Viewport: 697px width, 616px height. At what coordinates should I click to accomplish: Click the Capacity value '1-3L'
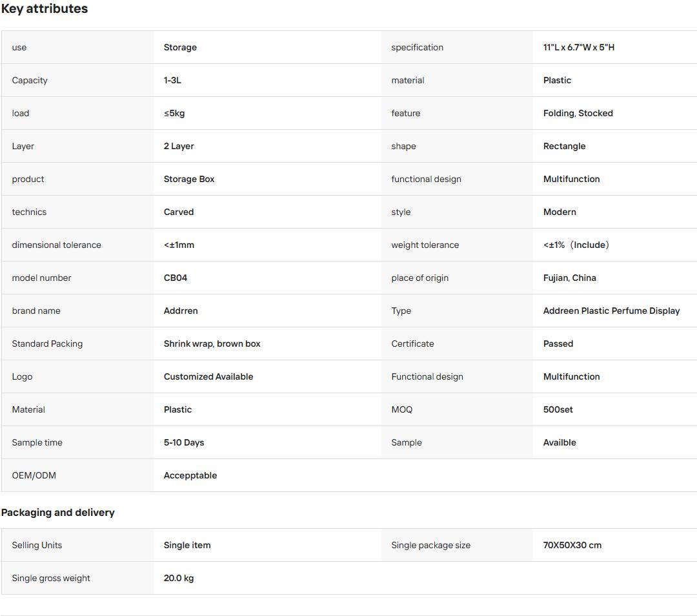click(x=172, y=80)
